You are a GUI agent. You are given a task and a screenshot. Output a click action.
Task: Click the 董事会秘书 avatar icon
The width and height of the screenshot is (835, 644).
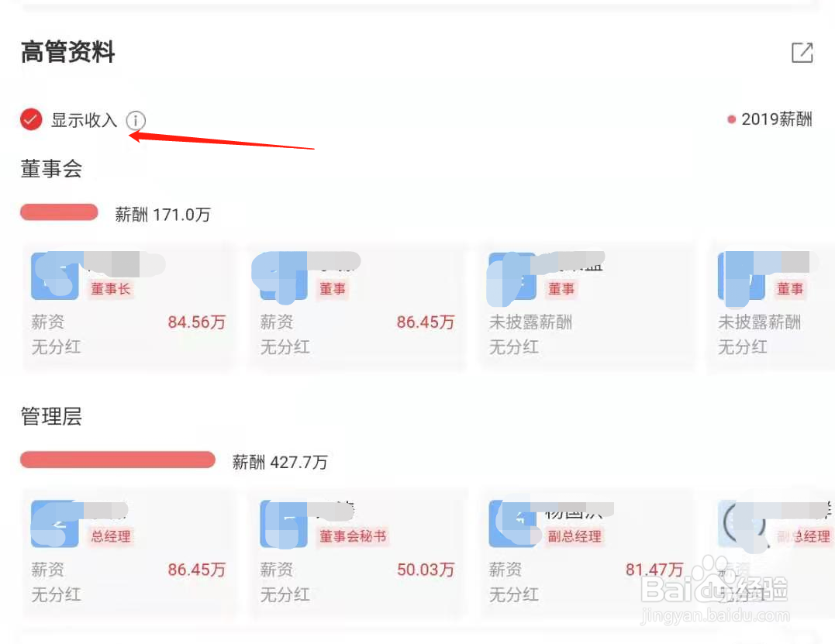point(283,524)
